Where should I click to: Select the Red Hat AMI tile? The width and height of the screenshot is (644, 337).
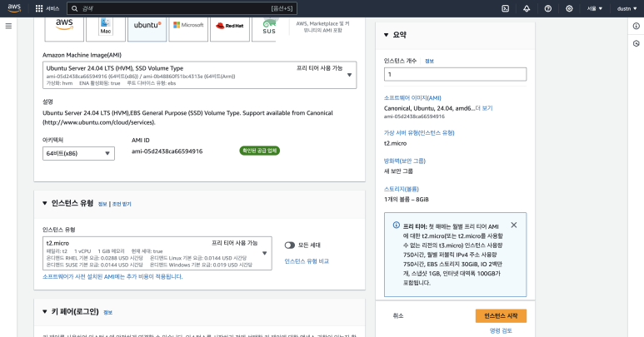[230, 28]
